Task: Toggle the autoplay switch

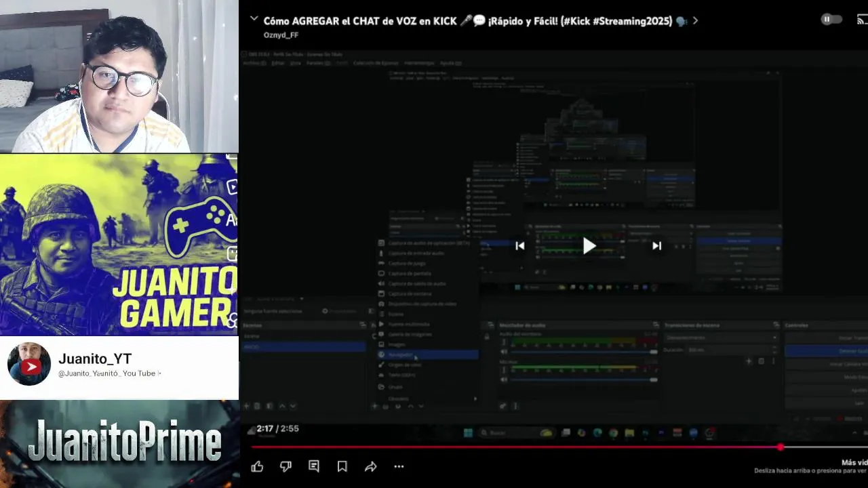Action: (x=831, y=20)
